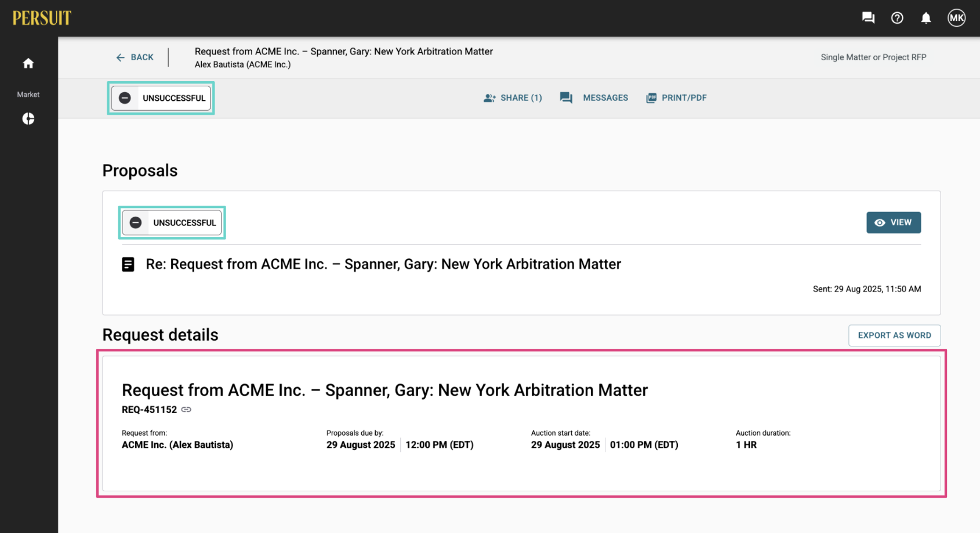Screen dimensions: 980x533
Task: Click the Market label in sidebar
Action: click(x=28, y=94)
